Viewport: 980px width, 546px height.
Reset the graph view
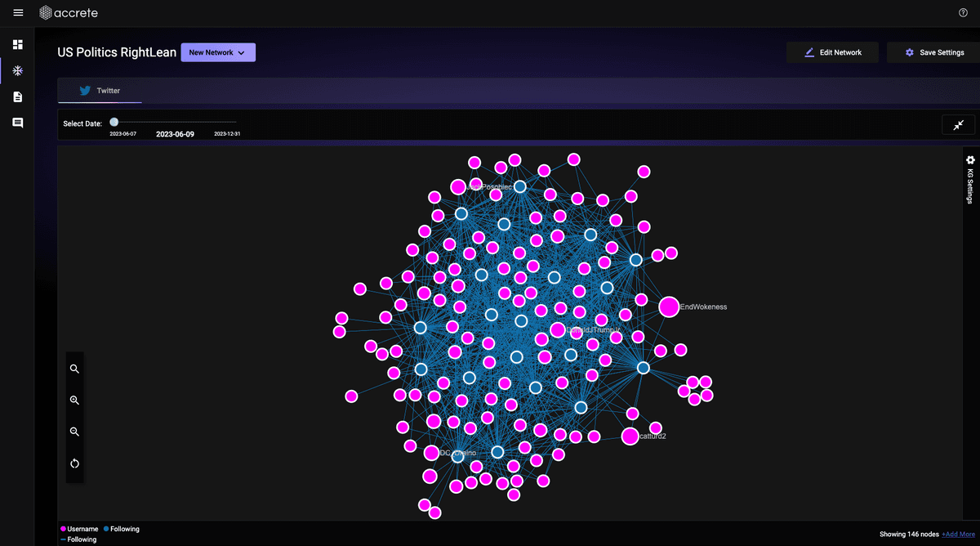click(74, 463)
